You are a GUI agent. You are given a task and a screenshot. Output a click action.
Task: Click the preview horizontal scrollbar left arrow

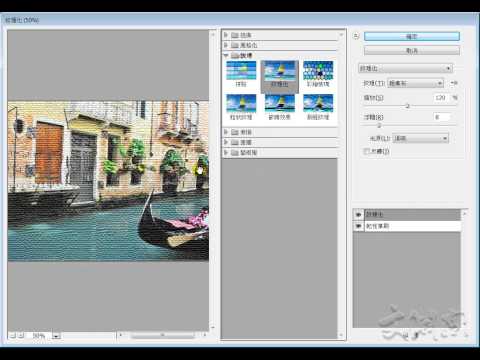coord(121,335)
